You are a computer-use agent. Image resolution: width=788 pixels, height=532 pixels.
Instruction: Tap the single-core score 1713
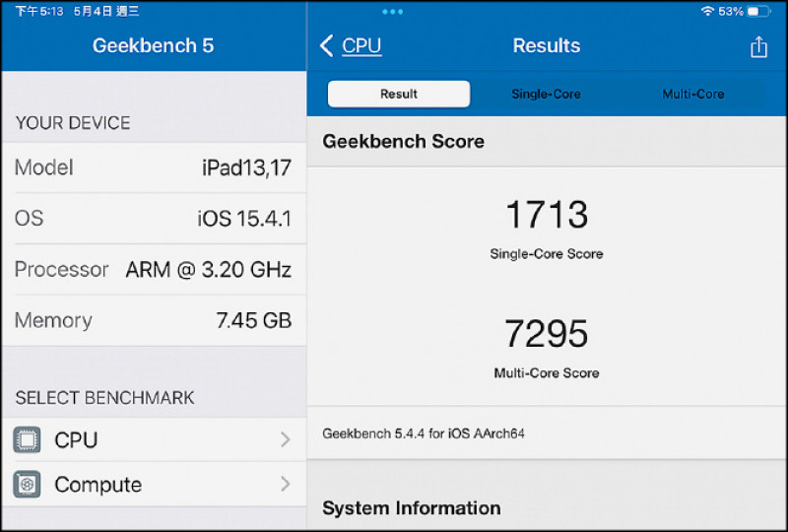[547, 215]
